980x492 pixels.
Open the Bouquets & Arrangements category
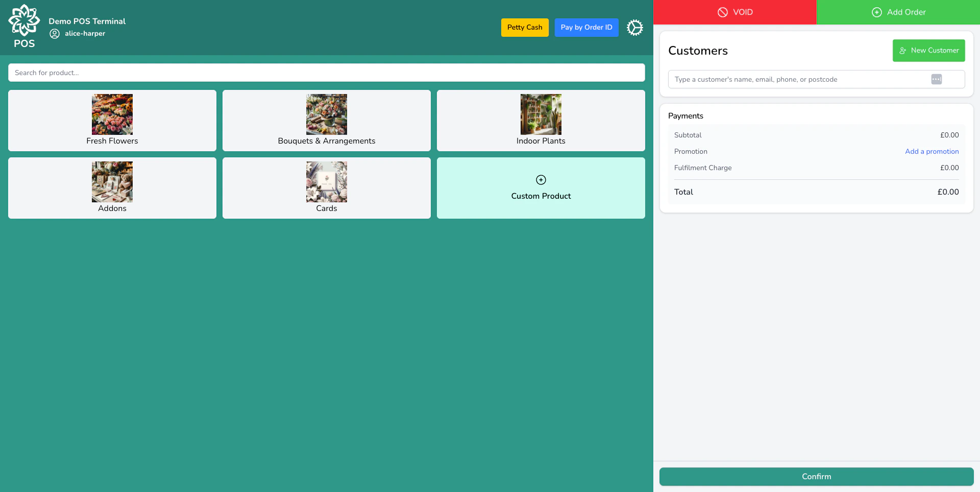tap(326, 121)
